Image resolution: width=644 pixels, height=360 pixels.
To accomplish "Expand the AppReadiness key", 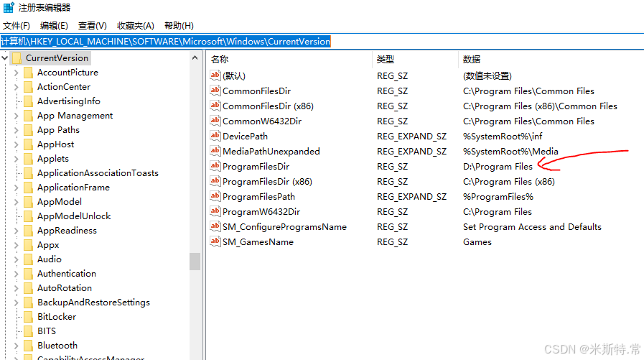I will (x=16, y=231).
